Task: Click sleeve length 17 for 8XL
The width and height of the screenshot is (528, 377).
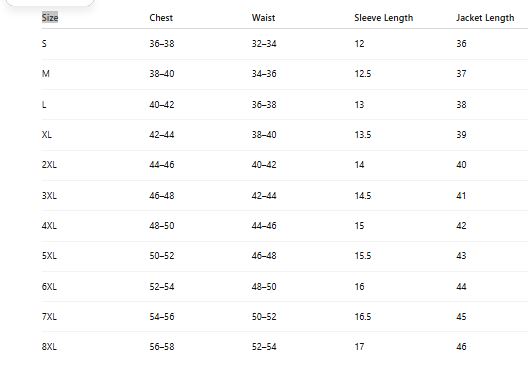Action: tap(359, 347)
